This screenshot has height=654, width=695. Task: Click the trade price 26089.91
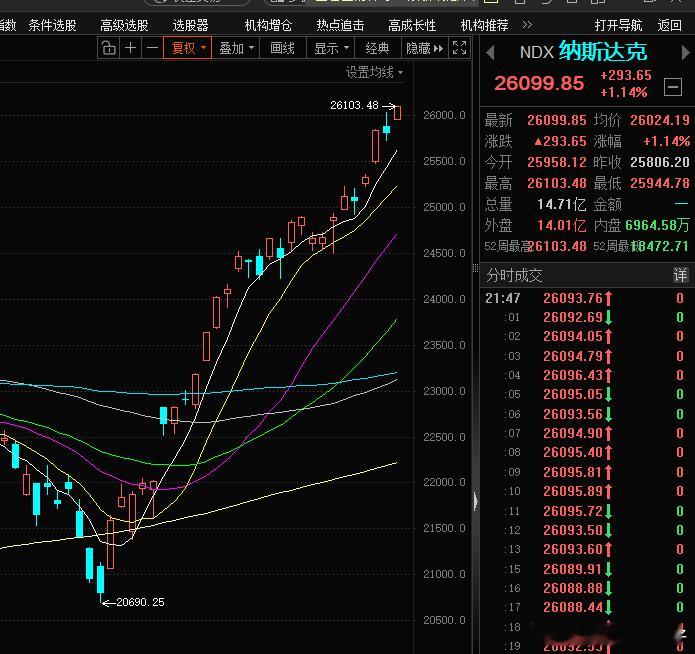[x=573, y=569]
